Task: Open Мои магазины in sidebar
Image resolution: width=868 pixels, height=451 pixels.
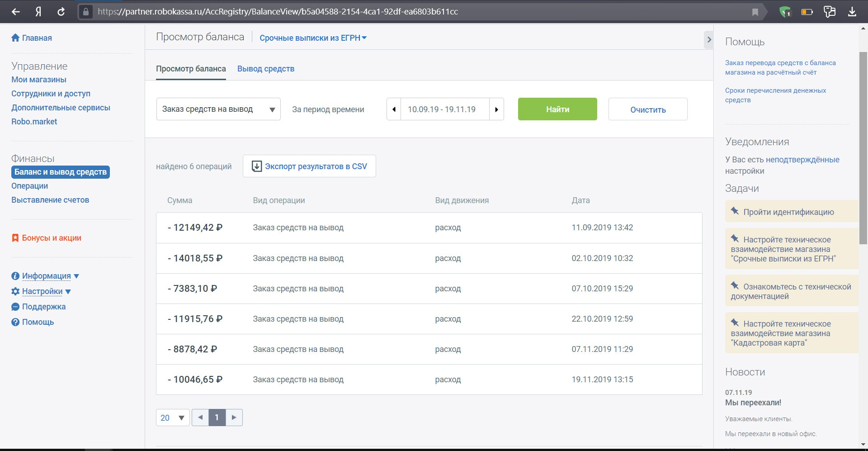Action: pyautogui.click(x=39, y=80)
